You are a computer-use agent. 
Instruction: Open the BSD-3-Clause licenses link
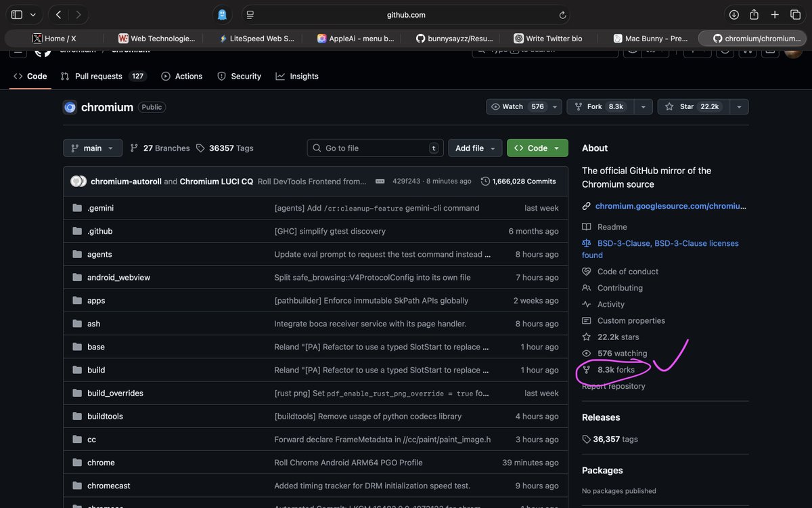(660, 249)
